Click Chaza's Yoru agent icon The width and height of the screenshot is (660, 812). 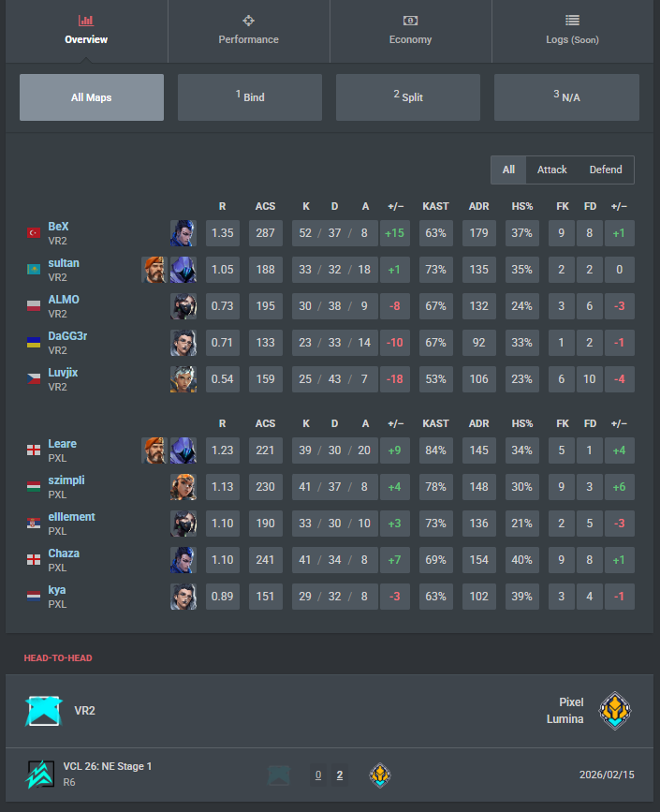tap(183, 560)
